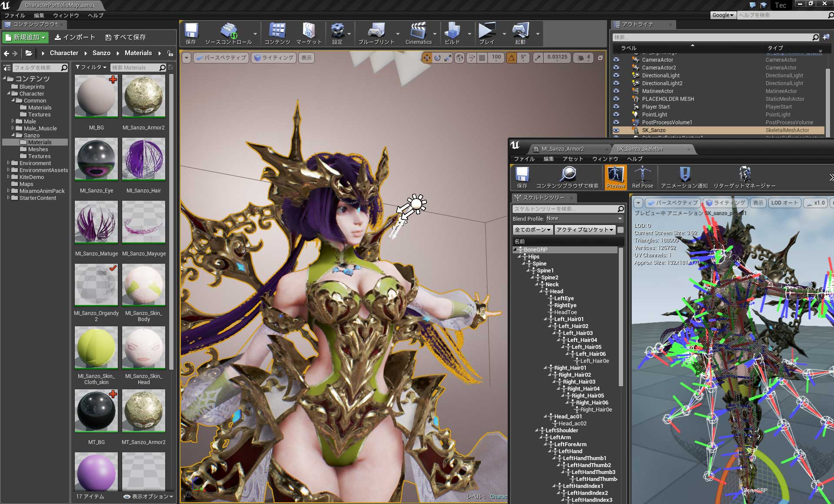Open the File (ファイル) menu in main window
Screen dimensions: 834x504
point(15,15)
